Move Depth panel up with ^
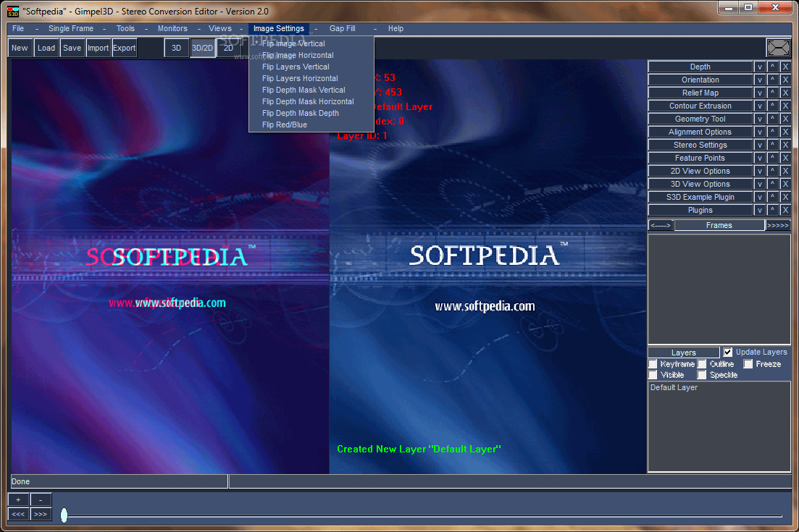Image resolution: width=799 pixels, height=532 pixels. pyautogui.click(x=772, y=67)
